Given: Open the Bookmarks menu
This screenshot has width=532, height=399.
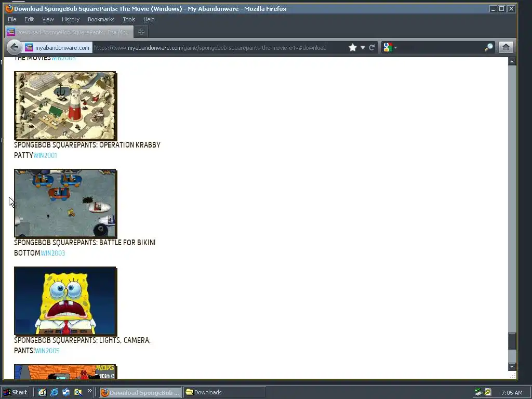Looking at the screenshot, I should click(x=101, y=19).
